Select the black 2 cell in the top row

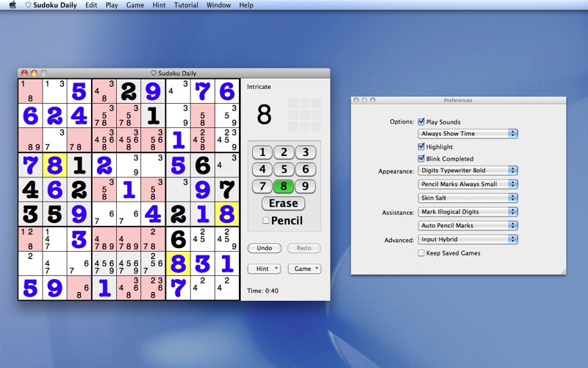point(129,91)
